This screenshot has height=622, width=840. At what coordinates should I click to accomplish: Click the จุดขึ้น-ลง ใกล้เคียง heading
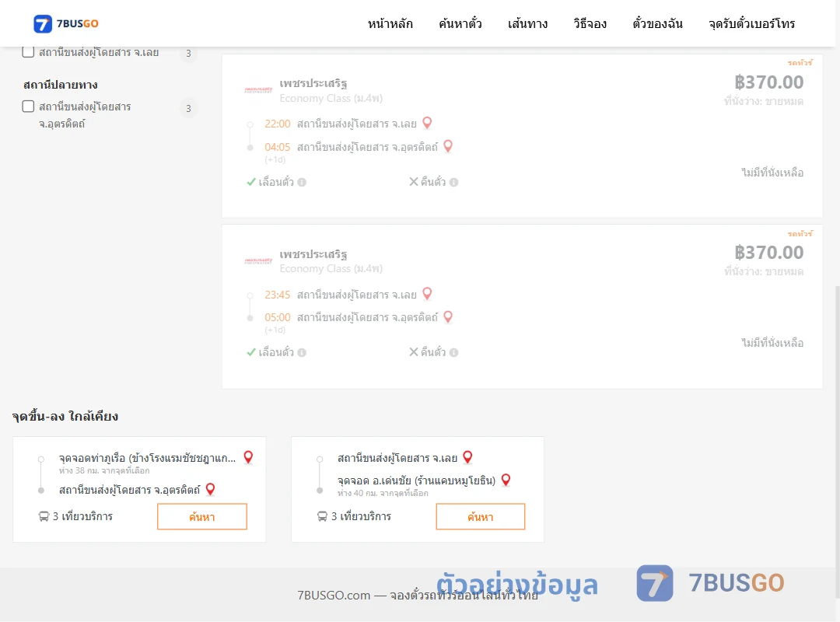pos(65,416)
